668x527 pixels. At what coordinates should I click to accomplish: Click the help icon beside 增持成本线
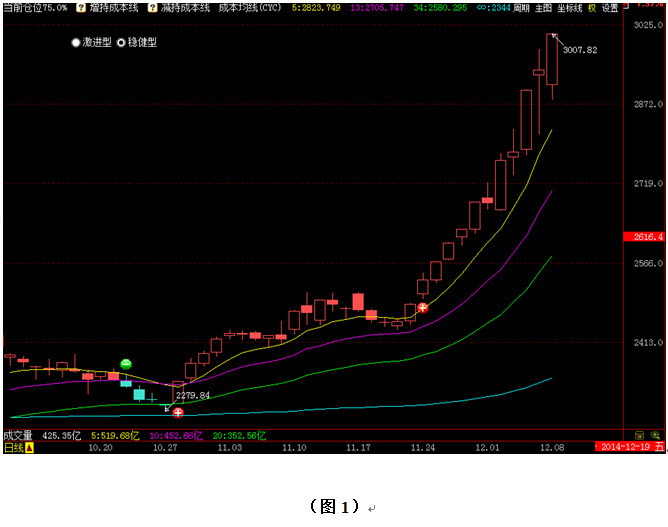[x=81, y=7]
